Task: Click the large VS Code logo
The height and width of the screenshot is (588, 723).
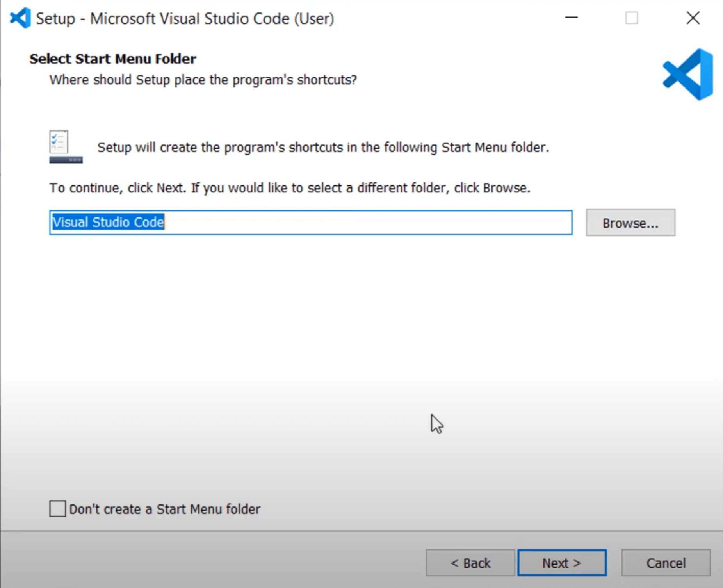Action: [x=688, y=74]
